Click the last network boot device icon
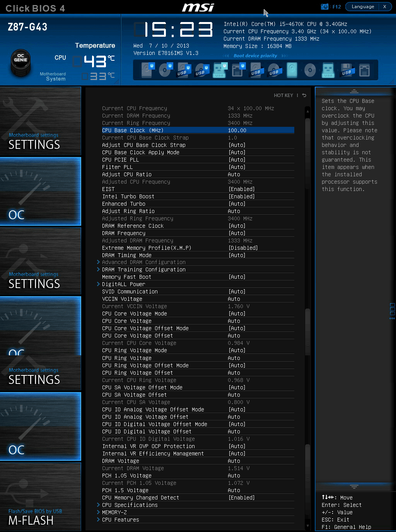Viewport: 396px width, 532px height. point(364,70)
